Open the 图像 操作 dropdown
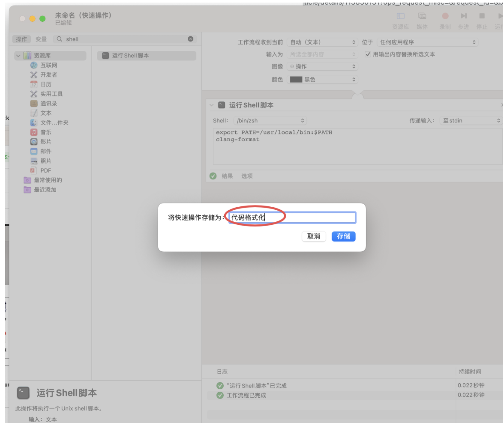The width and height of the screenshot is (504, 423). (x=322, y=66)
